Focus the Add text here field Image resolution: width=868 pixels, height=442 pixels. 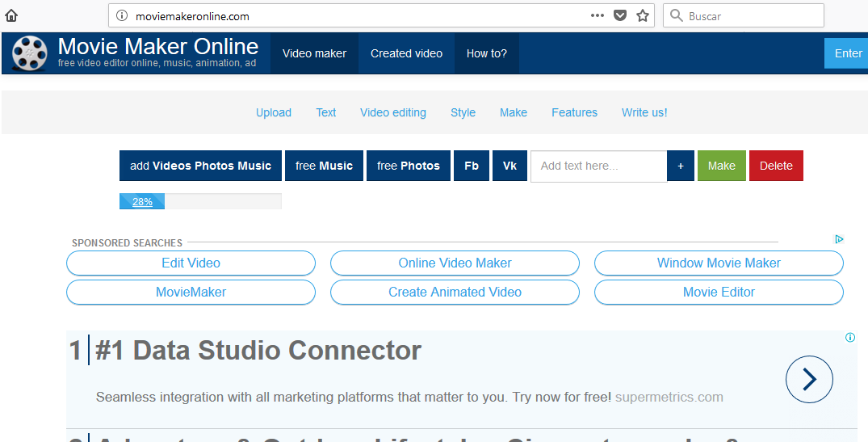pyautogui.click(x=598, y=166)
